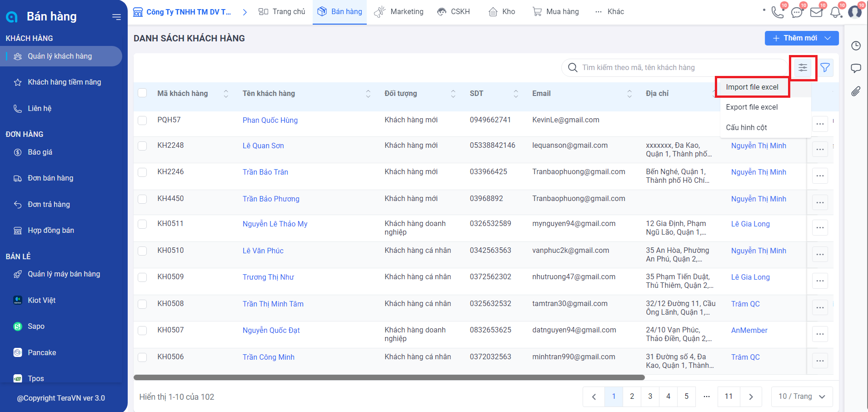Switch to Mua hàng tab

pyautogui.click(x=556, y=12)
